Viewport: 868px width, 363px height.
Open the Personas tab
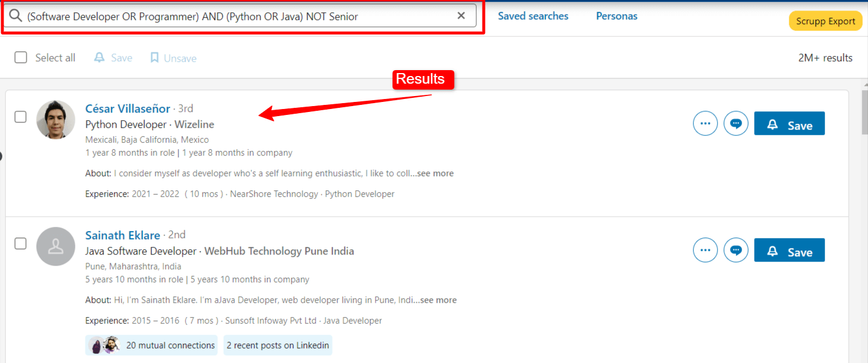coord(617,16)
